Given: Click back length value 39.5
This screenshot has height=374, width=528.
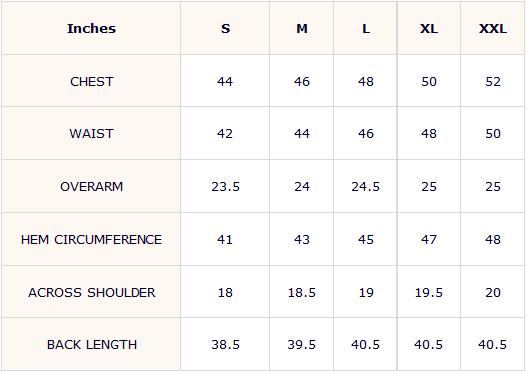Looking at the screenshot, I should 302,345.
